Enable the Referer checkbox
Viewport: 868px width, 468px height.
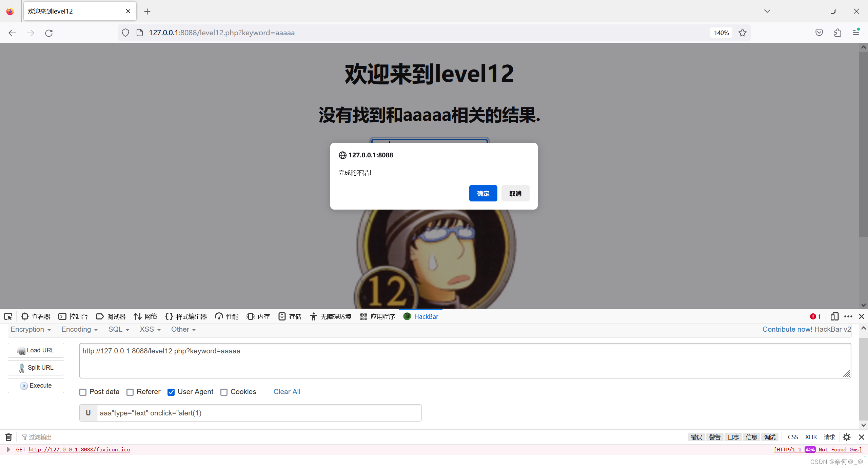tap(130, 392)
